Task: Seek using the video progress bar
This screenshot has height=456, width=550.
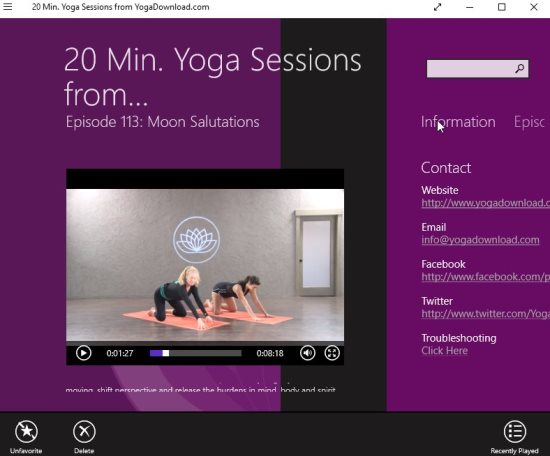Action: coord(195,353)
